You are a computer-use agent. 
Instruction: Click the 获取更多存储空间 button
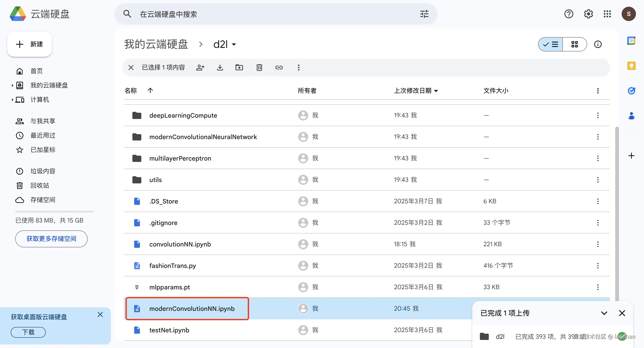(x=51, y=239)
